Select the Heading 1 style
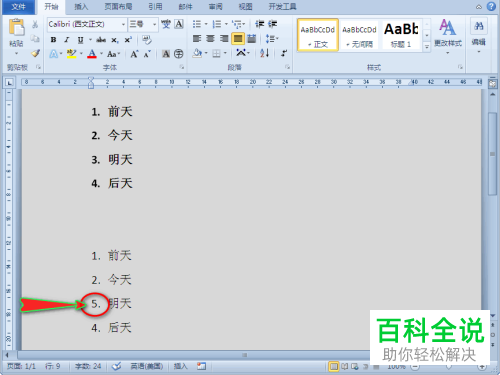This screenshot has height=375, width=500. pyautogui.click(x=401, y=35)
